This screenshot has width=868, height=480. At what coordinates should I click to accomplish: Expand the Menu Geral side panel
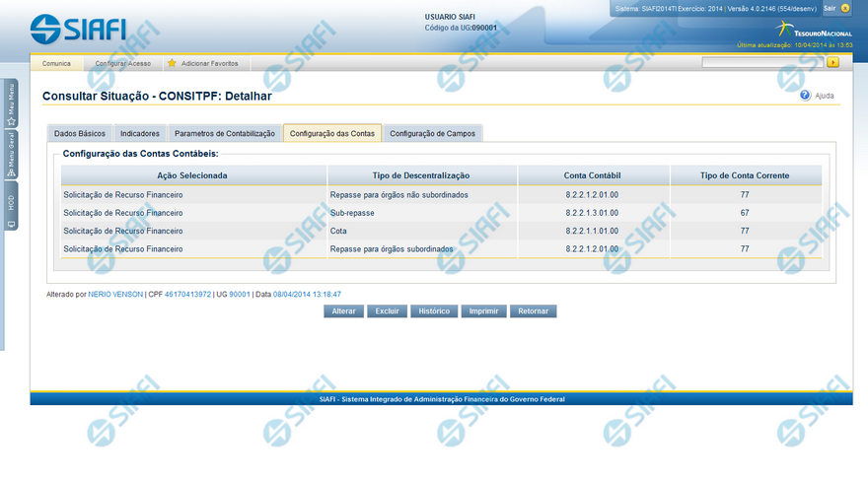(x=11, y=159)
